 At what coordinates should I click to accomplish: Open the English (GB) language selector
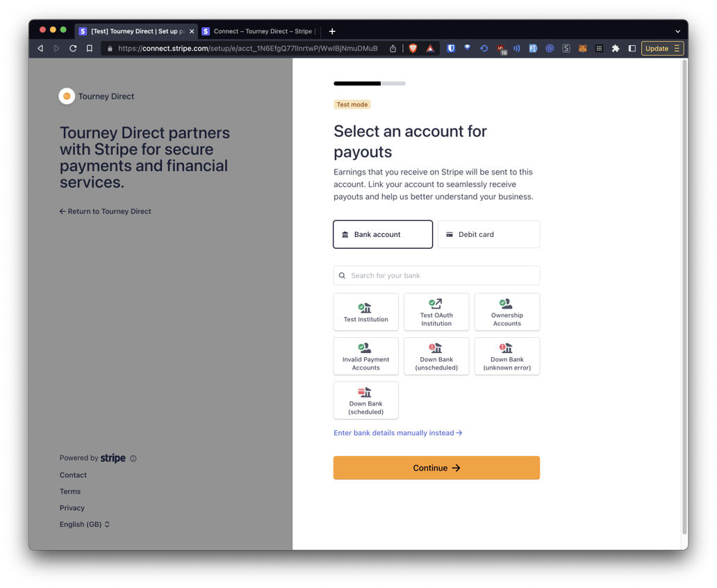85,524
